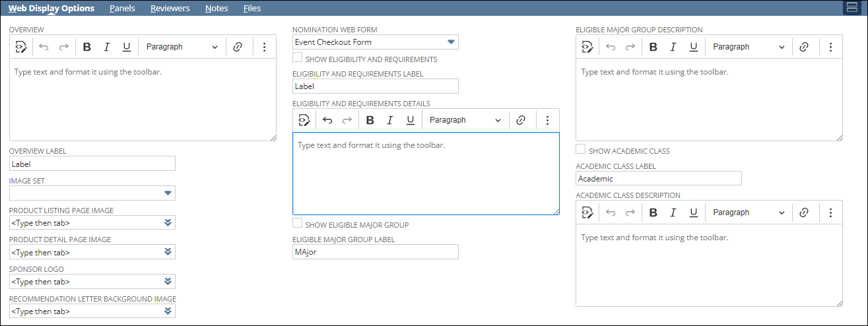Enable Show Eligibility and Requirements checkbox
Image resolution: width=868 pixels, height=326 pixels.
click(x=298, y=59)
